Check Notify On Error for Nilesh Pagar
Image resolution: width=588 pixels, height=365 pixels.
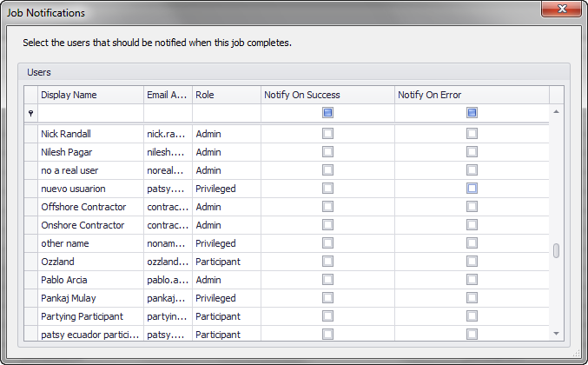click(x=472, y=152)
